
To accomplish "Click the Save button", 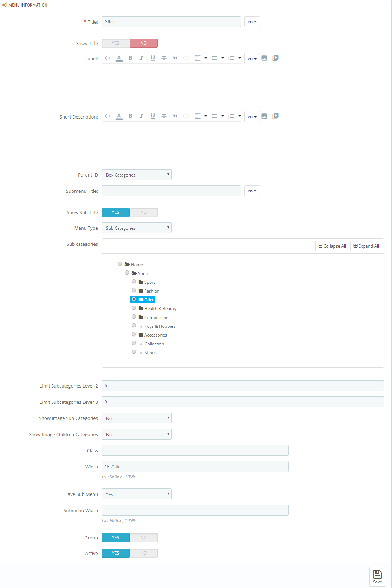I will tap(378, 577).
